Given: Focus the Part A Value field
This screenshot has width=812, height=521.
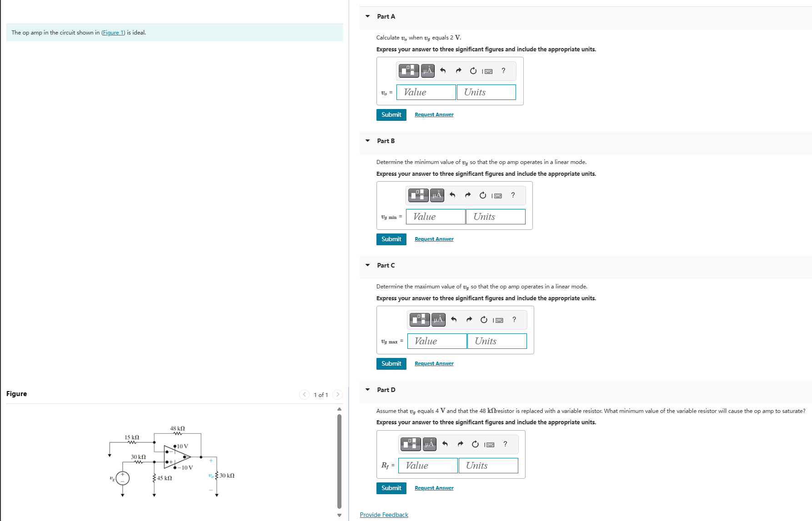Looking at the screenshot, I should (x=426, y=92).
